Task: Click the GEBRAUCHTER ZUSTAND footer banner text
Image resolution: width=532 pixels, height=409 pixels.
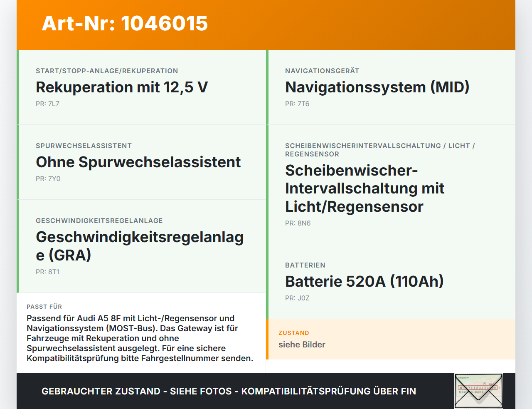Action: 229,391
